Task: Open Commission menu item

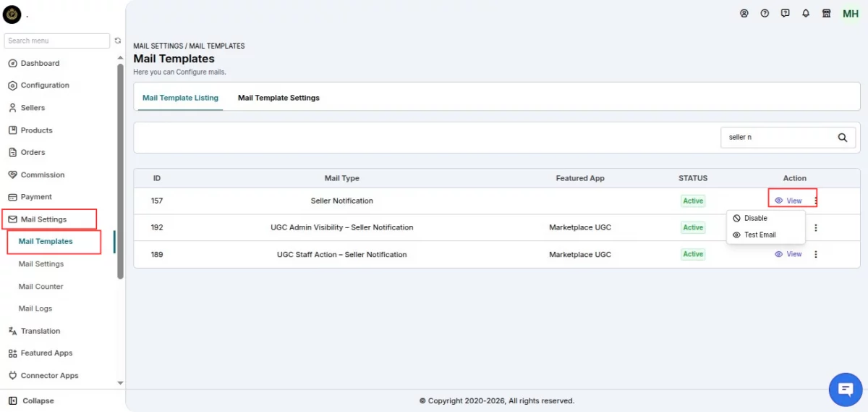Action: [43, 175]
